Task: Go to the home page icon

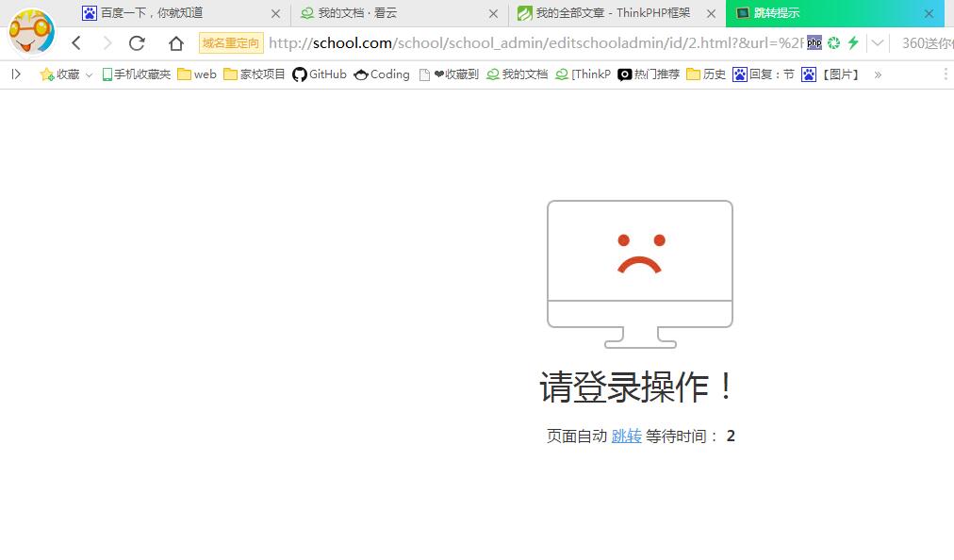Action: pos(176,43)
